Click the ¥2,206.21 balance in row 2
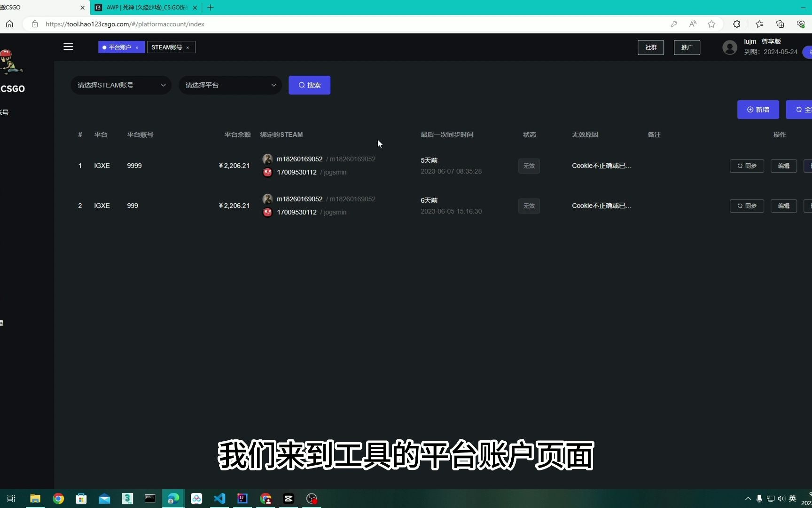This screenshot has height=508, width=812. point(234,206)
